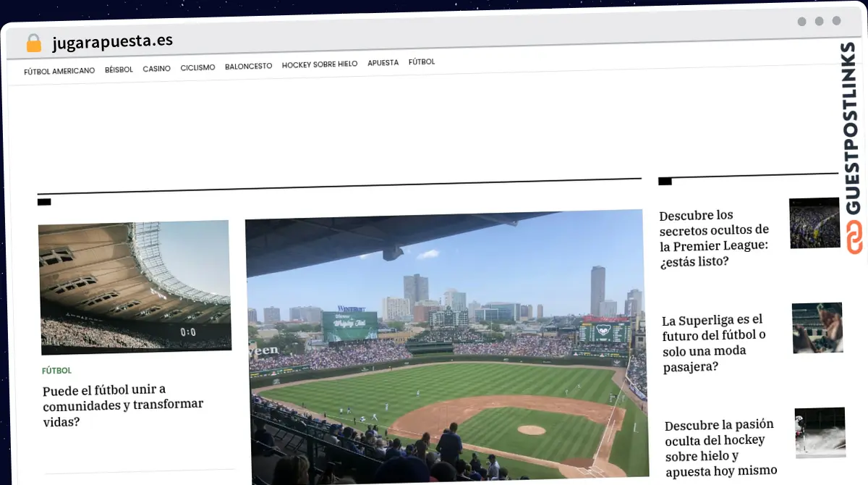Select the Ciclismo menu item
Image resolution: width=868 pixels, height=485 pixels.
tap(197, 67)
